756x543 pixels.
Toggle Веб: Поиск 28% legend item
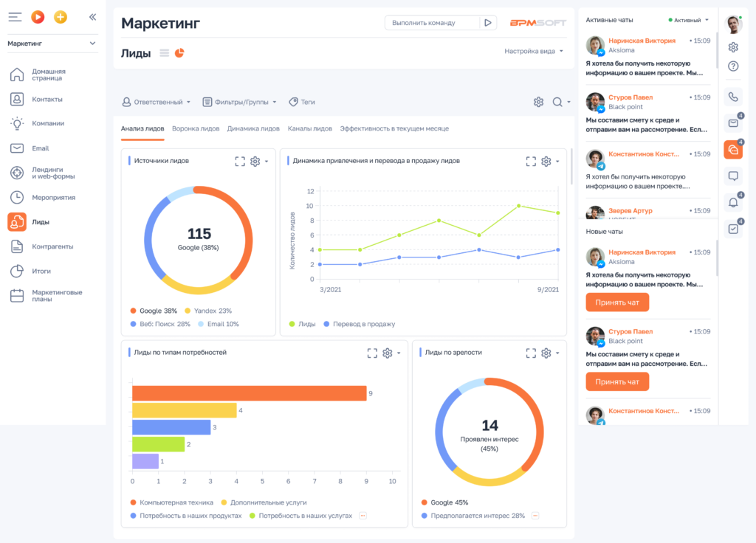point(160,324)
